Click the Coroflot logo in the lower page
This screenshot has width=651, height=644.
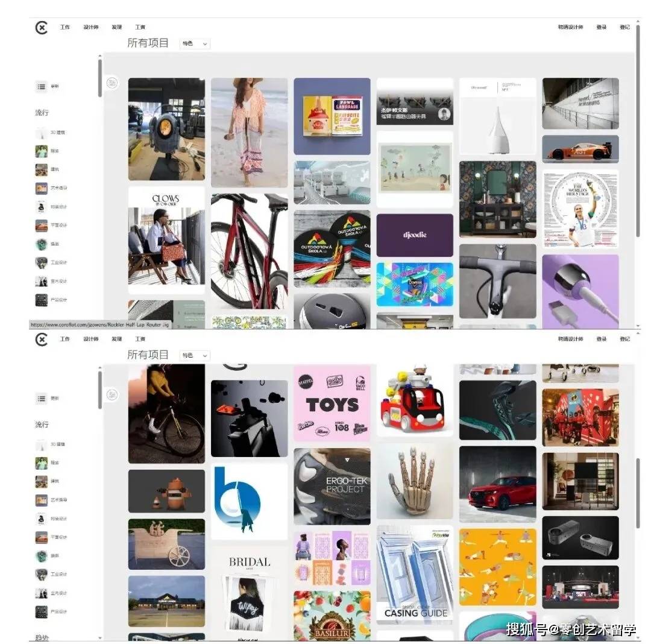pyautogui.click(x=41, y=339)
